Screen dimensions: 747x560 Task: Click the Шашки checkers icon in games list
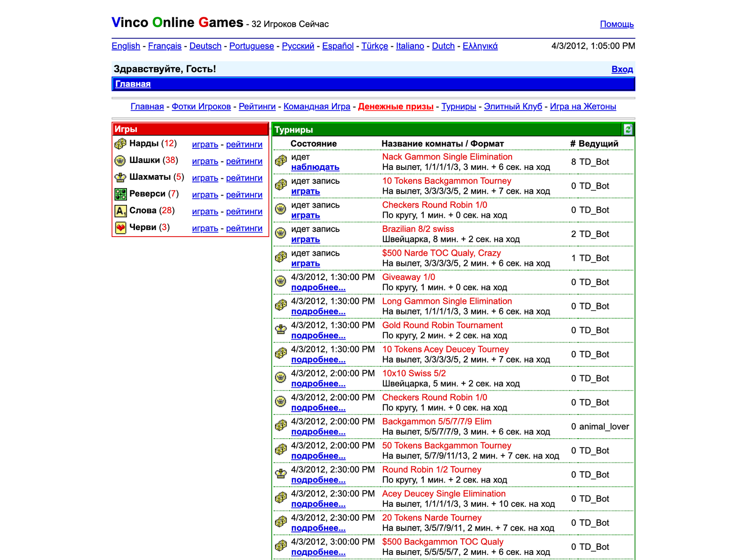pos(120,161)
